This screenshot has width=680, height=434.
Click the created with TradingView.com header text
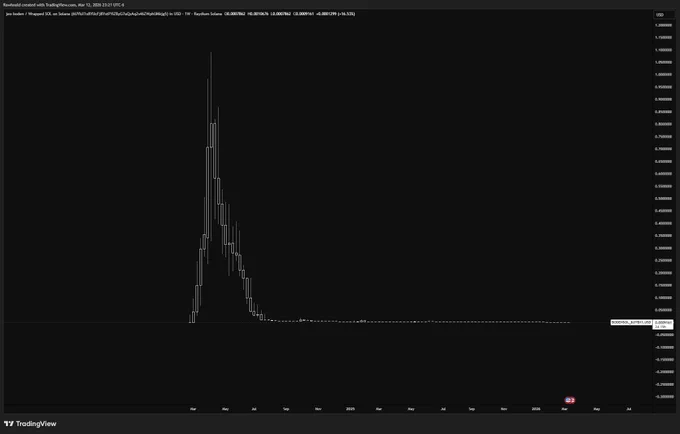[63, 5]
